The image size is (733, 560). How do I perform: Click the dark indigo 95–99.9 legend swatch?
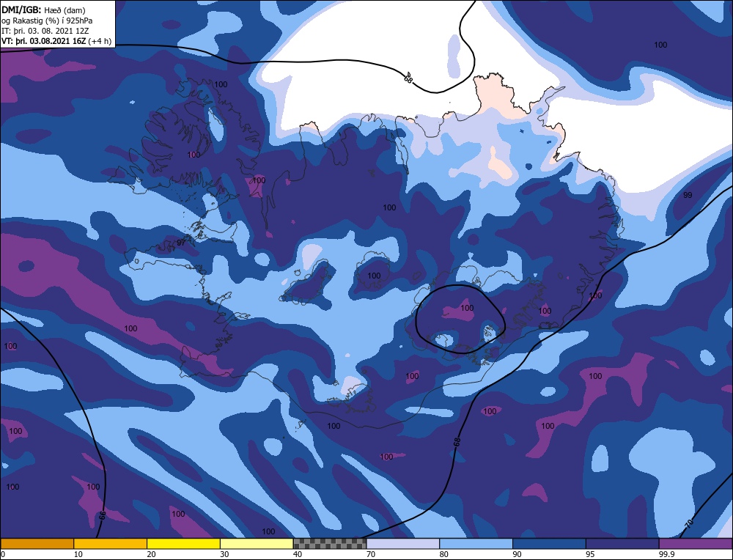[622, 544]
